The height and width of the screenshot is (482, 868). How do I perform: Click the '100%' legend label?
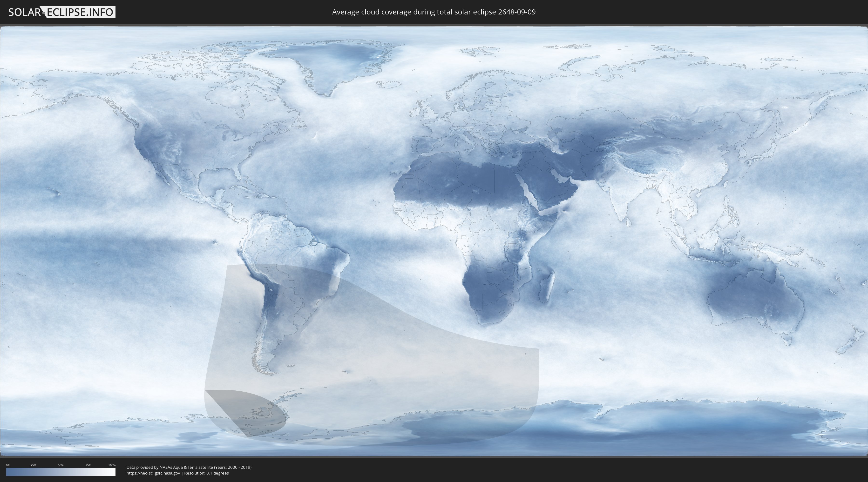click(112, 465)
